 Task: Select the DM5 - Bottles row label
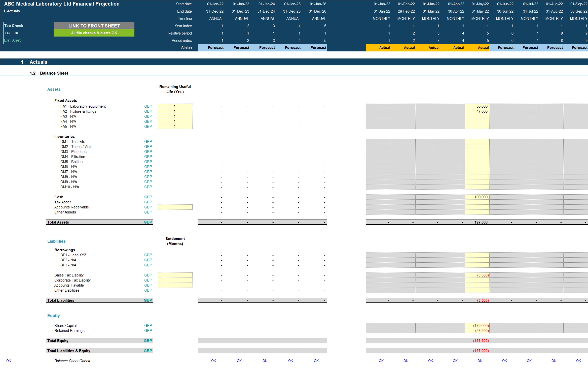(71, 162)
